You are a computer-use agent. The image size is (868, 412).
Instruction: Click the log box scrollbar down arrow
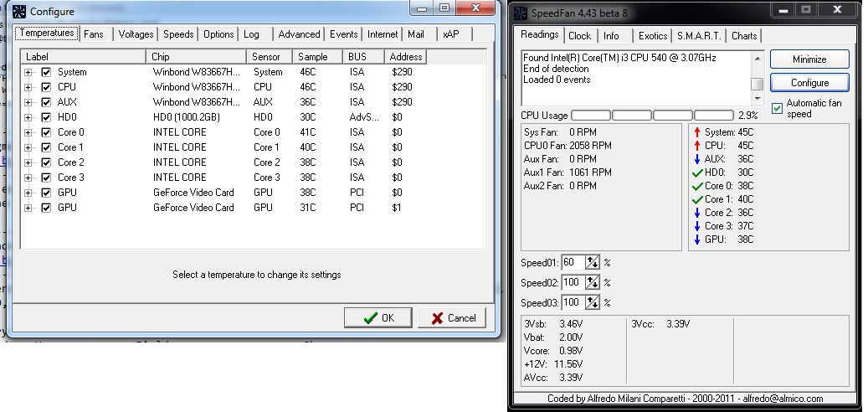(758, 99)
